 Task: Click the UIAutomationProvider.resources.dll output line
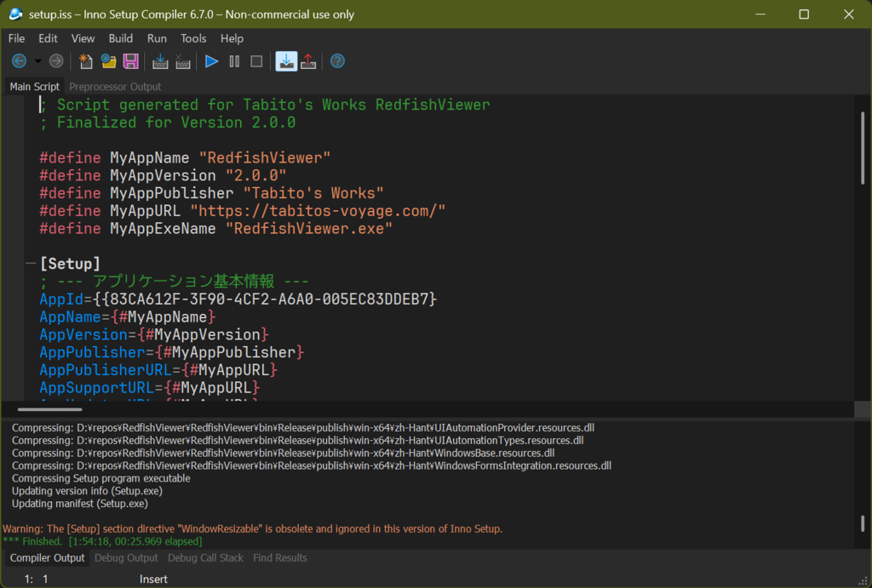pyautogui.click(x=303, y=427)
